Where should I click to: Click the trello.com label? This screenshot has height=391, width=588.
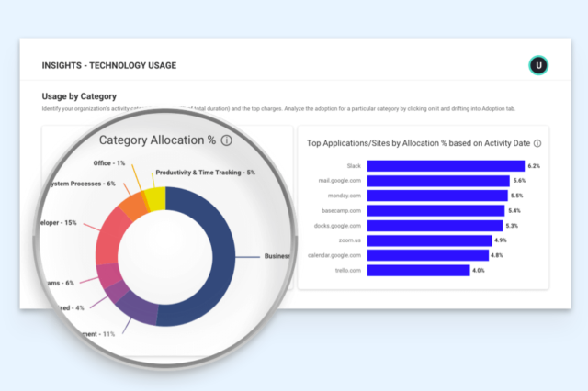point(348,270)
